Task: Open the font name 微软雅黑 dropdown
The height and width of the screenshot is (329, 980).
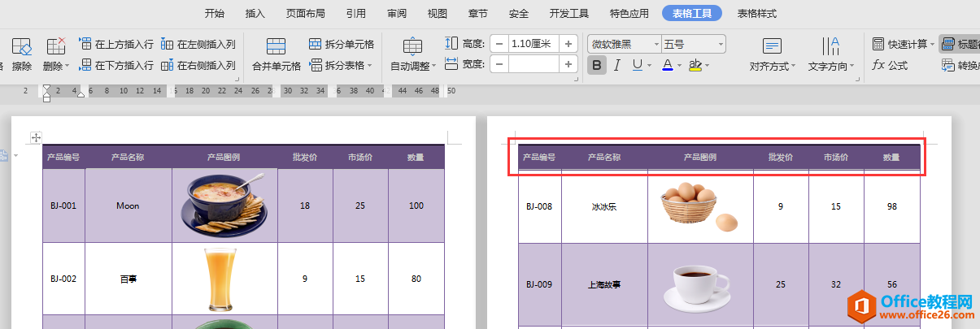Action: [x=655, y=44]
